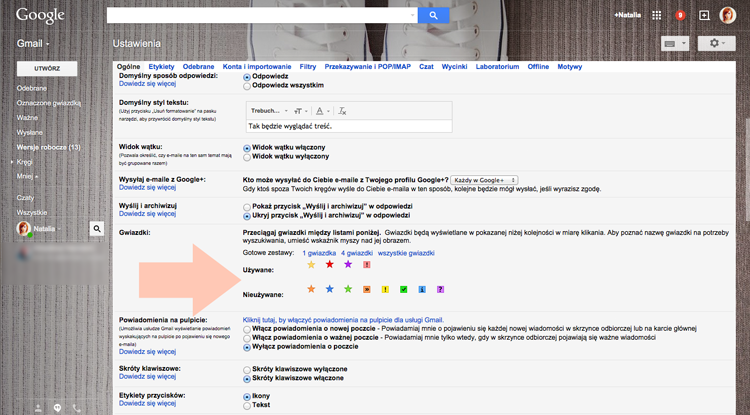Open the text color dropdown
The width and height of the screenshot is (750, 415).
(x=323, y=111)
